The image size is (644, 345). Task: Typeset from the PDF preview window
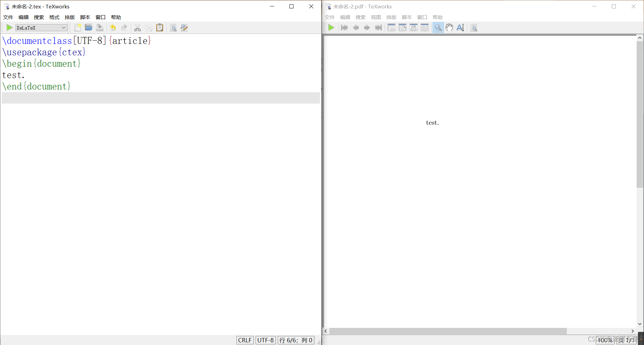[x=331, y=27]
